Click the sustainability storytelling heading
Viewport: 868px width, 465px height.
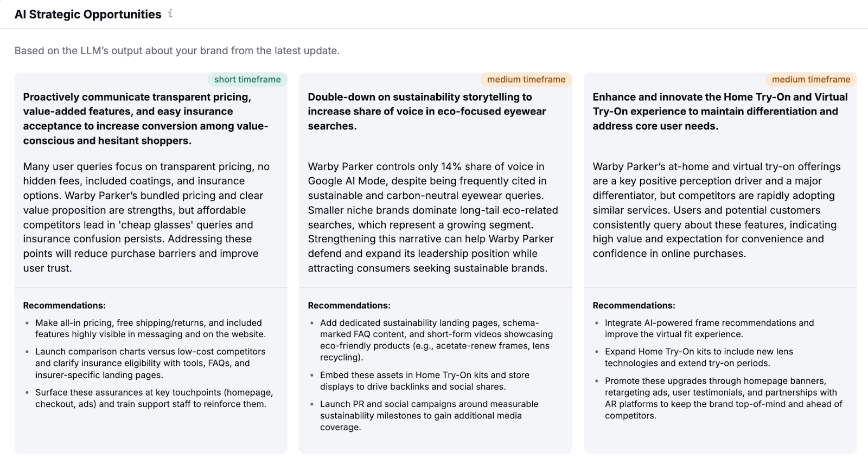426,111
